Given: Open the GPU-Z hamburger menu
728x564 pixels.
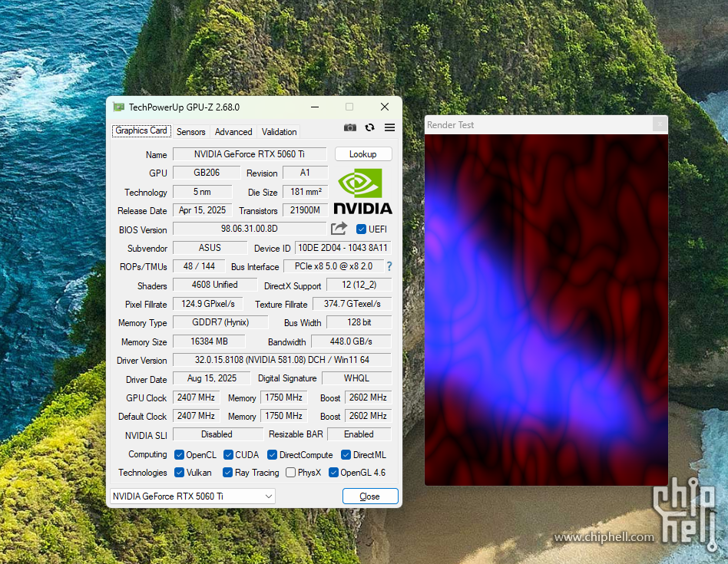Looking at the screenshot, I should pyautogui.click(x=389, y=127).
